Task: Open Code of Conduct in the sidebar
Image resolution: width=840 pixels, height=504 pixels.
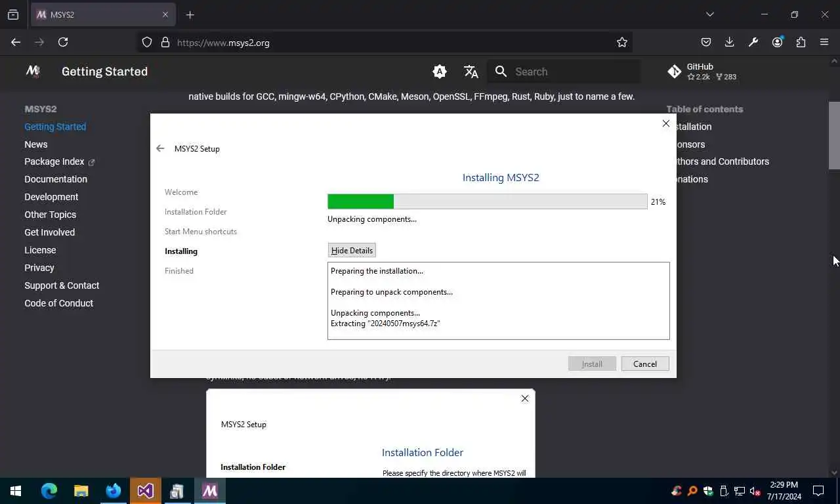Action: (x=59, y=303)
